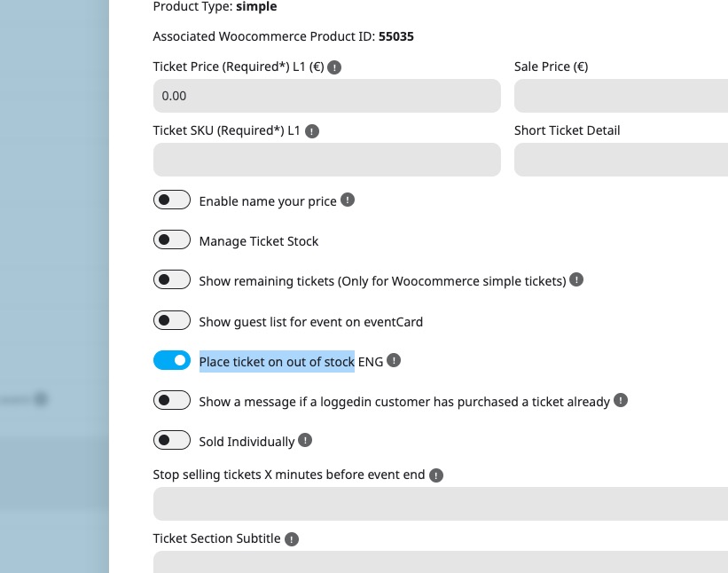Click the Sale Price input field

pos(622,96)
